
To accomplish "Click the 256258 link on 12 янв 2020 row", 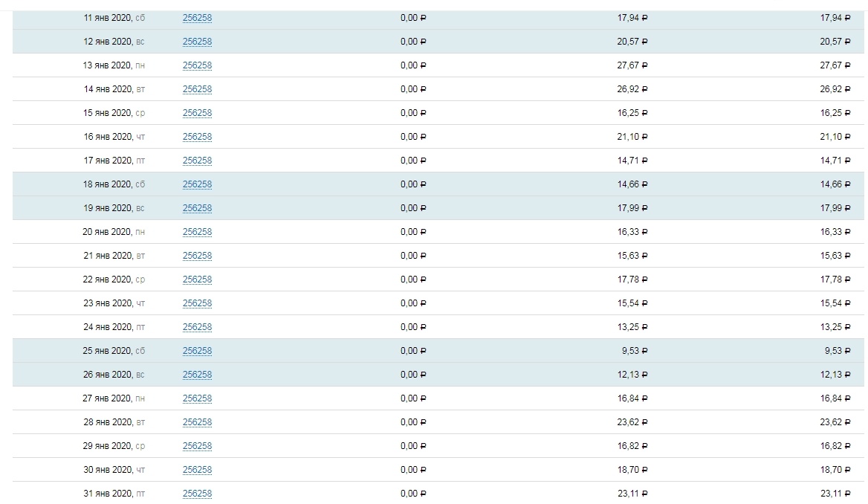I will pos(197,42).
